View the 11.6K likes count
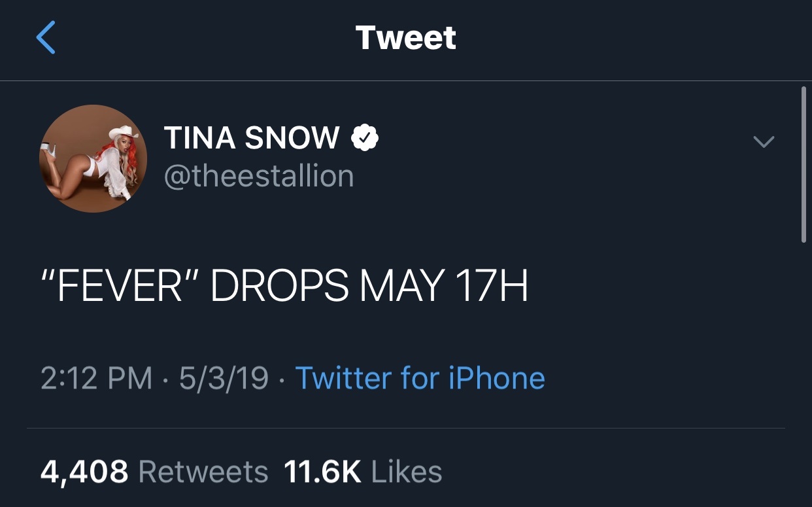 click(x=322, y=472)
